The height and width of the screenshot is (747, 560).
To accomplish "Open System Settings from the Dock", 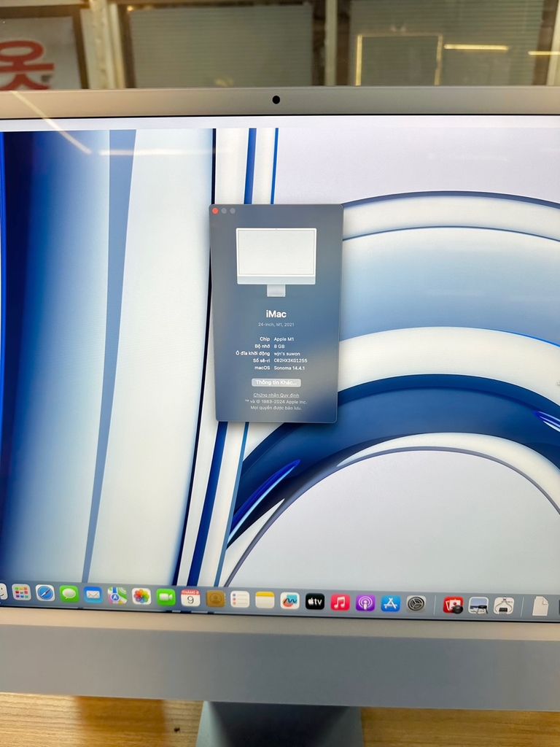I will pyautogui.click(x=416, y=604).
